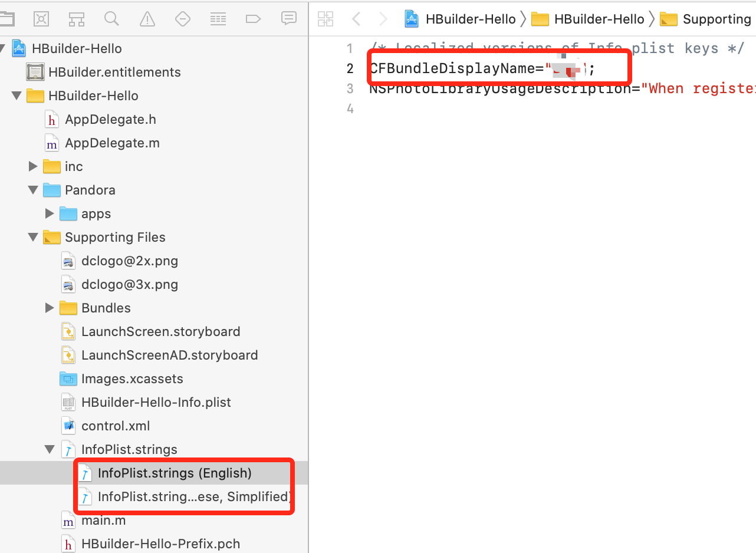
Task: Click the AppDelegate.h 'h' file icon
Action: (52, 119)
